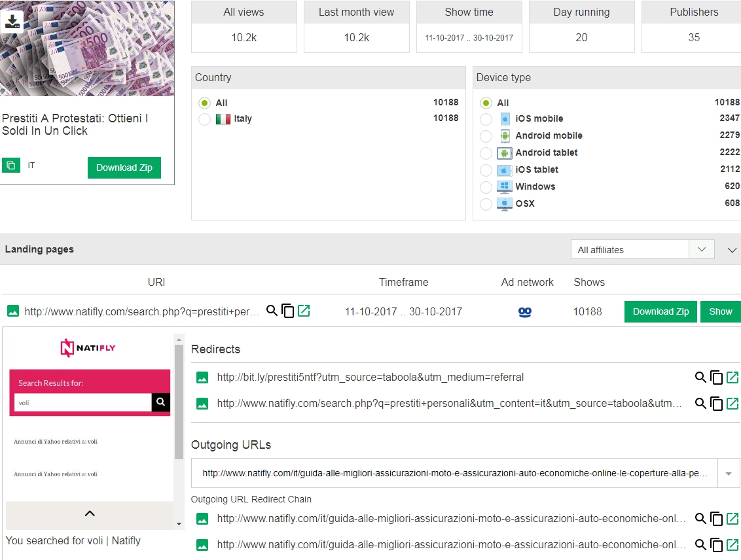
Task: Download the ad creative as Zip
Action: click(124, 167)
